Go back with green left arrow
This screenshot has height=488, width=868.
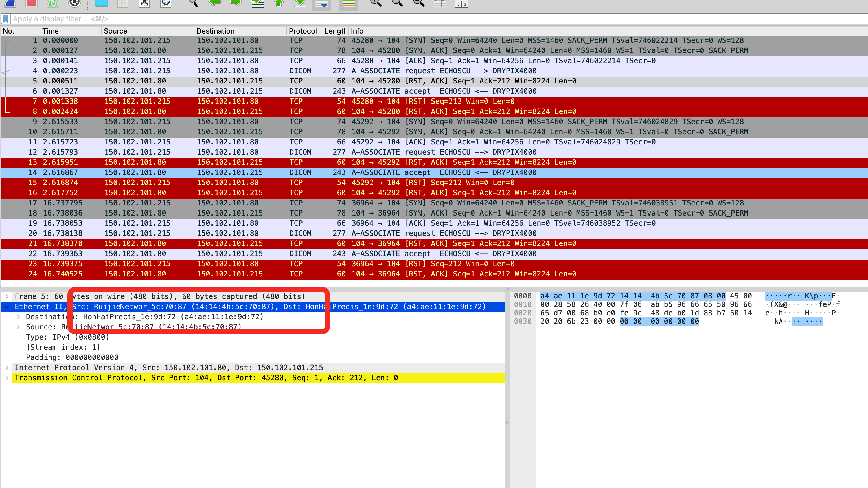tap(214, 3)
